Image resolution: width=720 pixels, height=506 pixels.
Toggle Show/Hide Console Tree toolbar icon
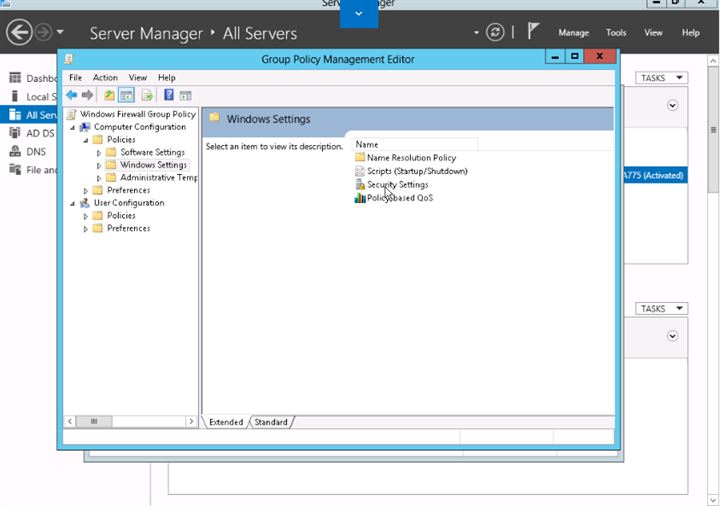(x=127, y=95)
